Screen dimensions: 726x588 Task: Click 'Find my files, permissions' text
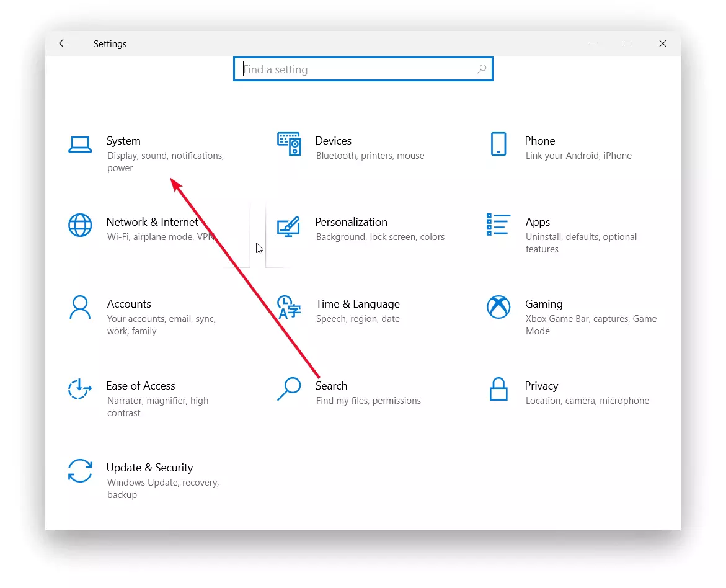coord(368,401)
